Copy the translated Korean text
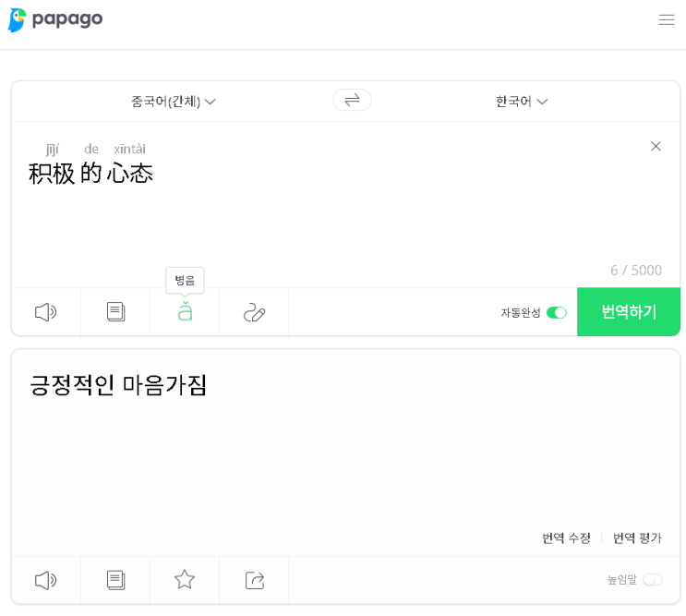 click(115, 580)
